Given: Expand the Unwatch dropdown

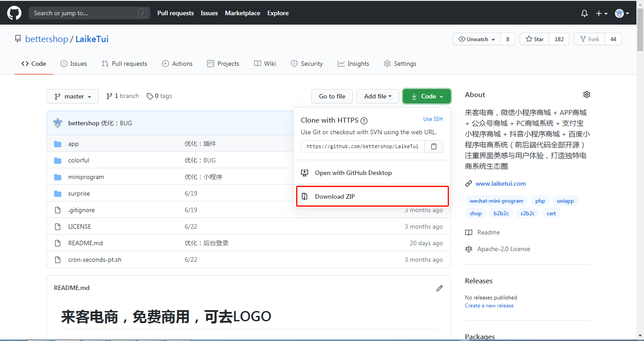Looking at the screenshot, I should [477, 39].
